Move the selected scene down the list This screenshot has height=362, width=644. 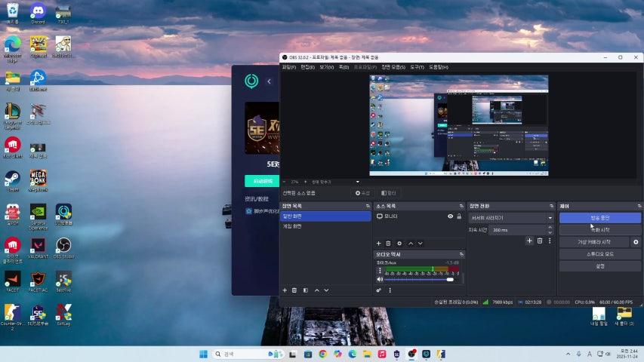click(326, 290)
